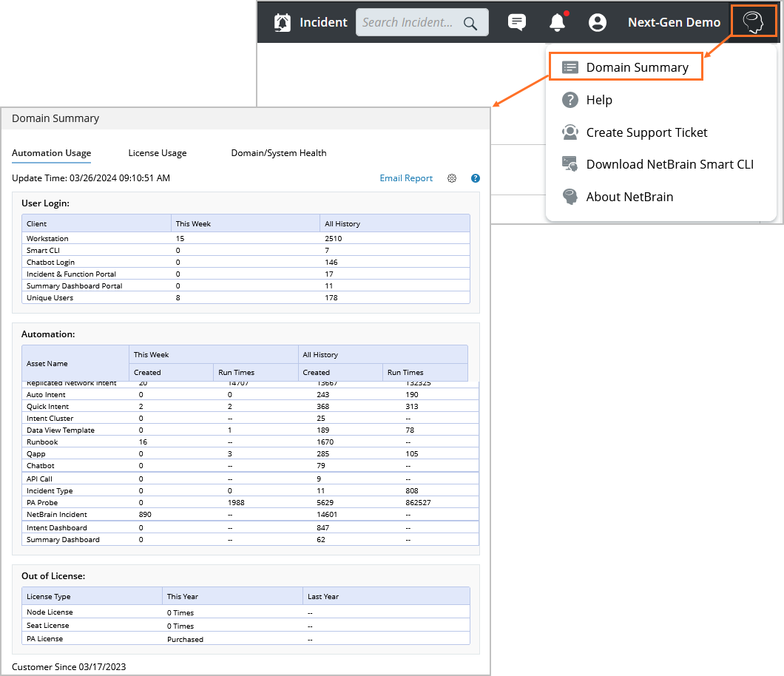Click into the Search Incident field

408,22
